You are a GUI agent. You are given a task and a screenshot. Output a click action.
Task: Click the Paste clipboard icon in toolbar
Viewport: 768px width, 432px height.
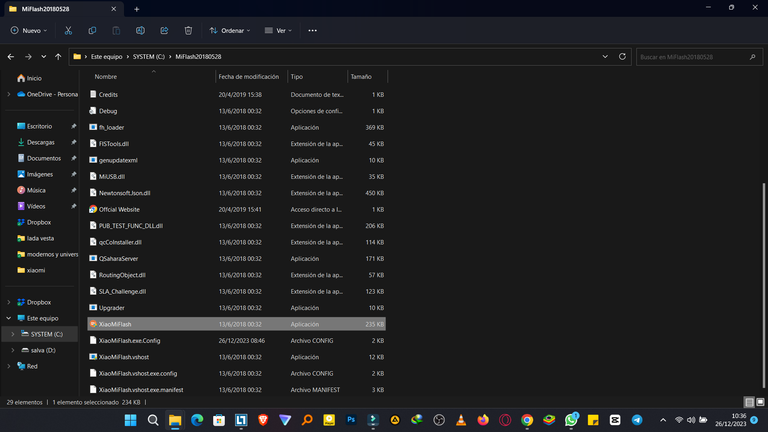tap(116, 30)
